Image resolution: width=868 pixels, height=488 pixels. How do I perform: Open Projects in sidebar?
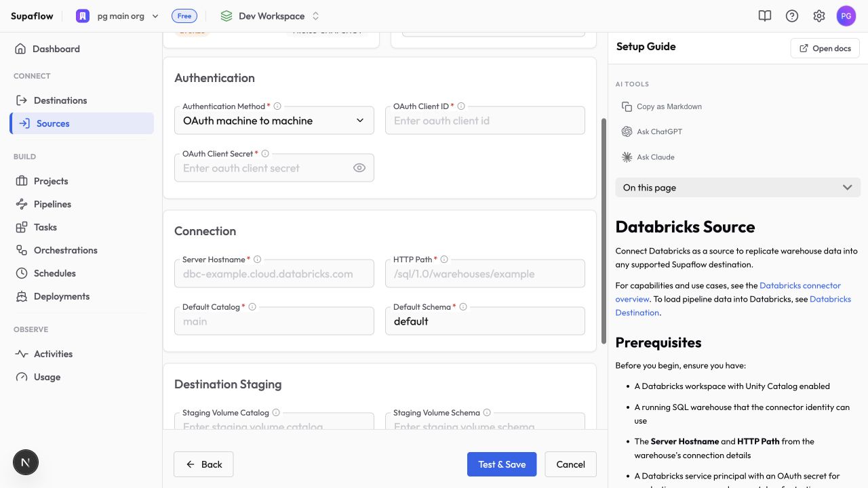(81, 181)
